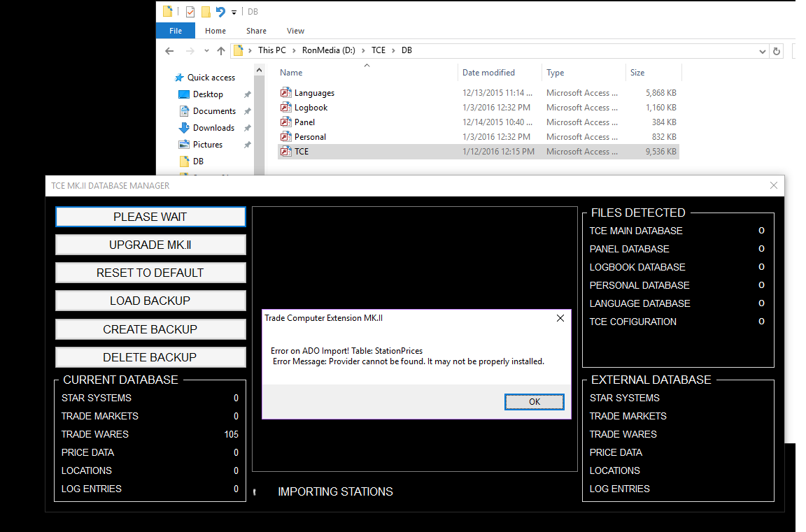Open the Customize Quick Access Toolbar dropdown
Image resolution: width=806 pixels, height=532 pixels.
click(234, 12)
